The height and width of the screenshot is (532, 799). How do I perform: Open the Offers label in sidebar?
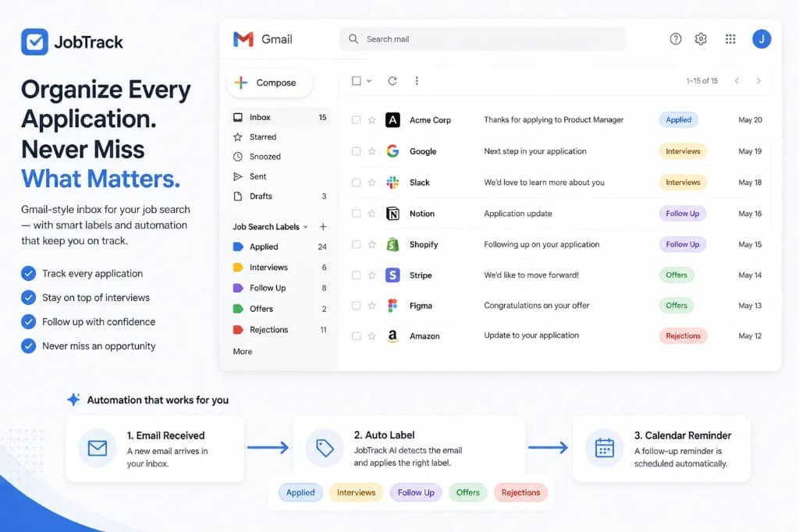click(280, 309)
